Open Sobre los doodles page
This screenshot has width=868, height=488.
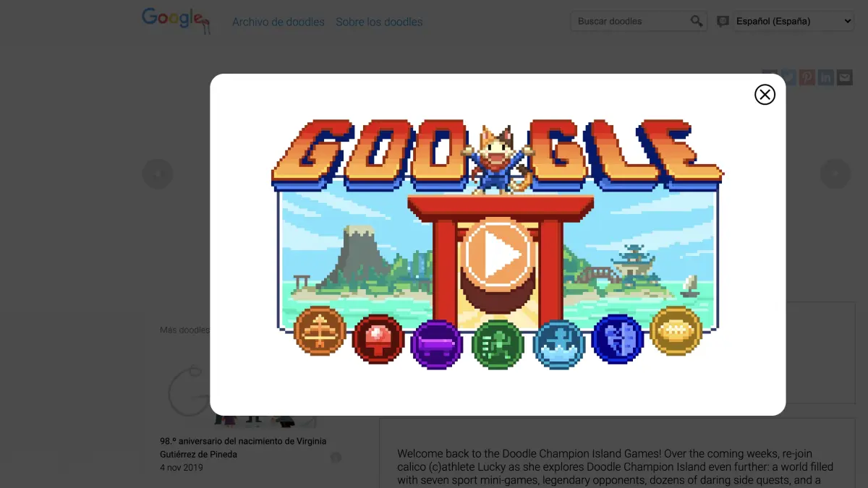(x=379, y=22)
